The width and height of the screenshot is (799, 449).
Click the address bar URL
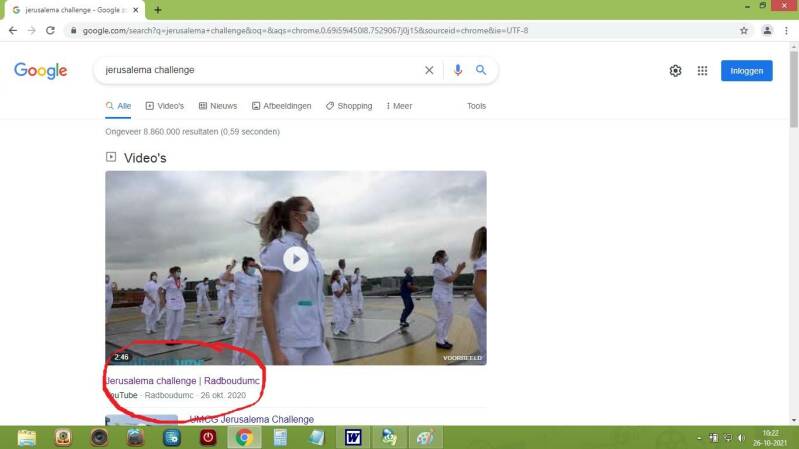(305, 31)
